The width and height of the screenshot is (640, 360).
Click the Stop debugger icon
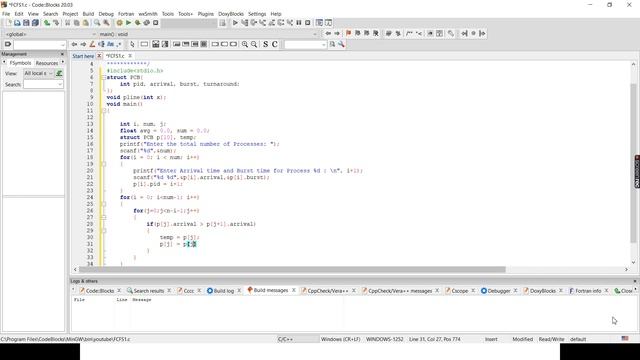coord(308,23)
